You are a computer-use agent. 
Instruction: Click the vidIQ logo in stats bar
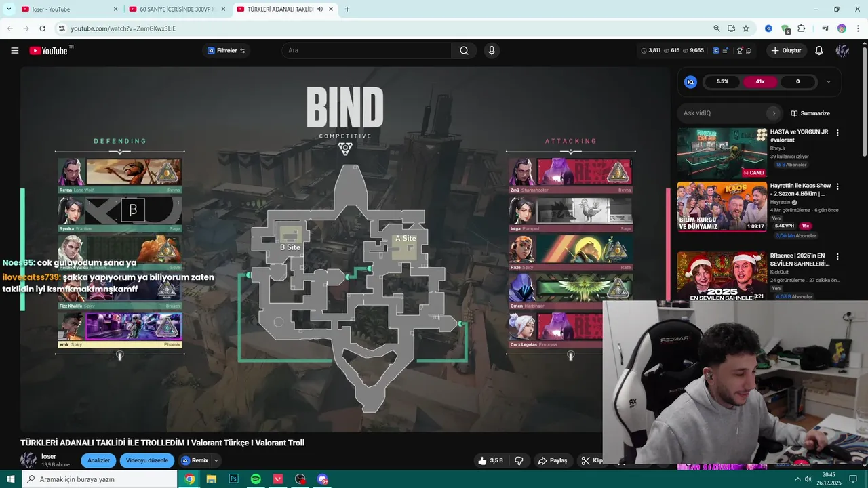tap(715, 51)
